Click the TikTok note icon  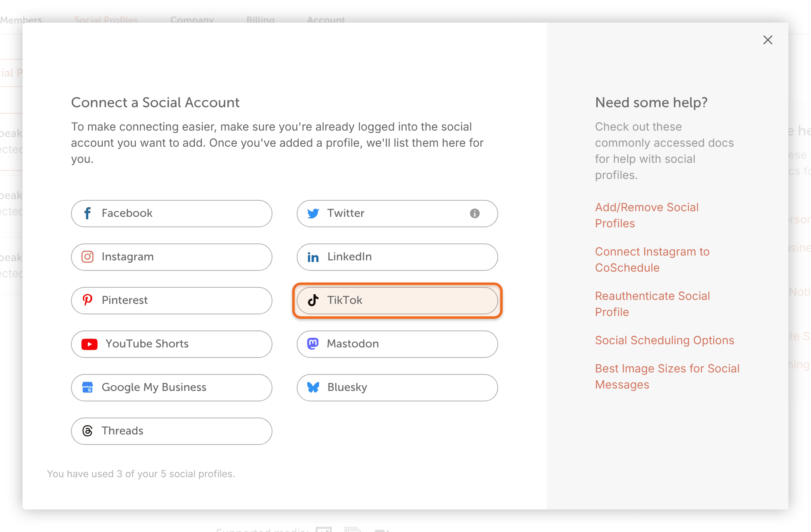(x=313, y=300)
